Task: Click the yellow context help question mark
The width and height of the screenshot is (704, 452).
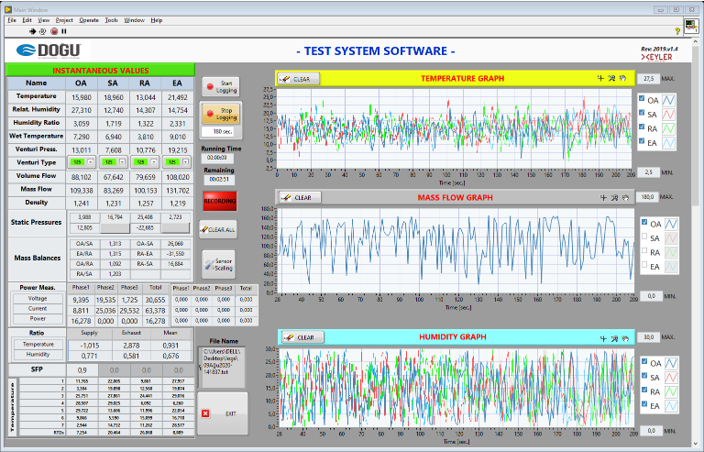Action: coord(678,31)
